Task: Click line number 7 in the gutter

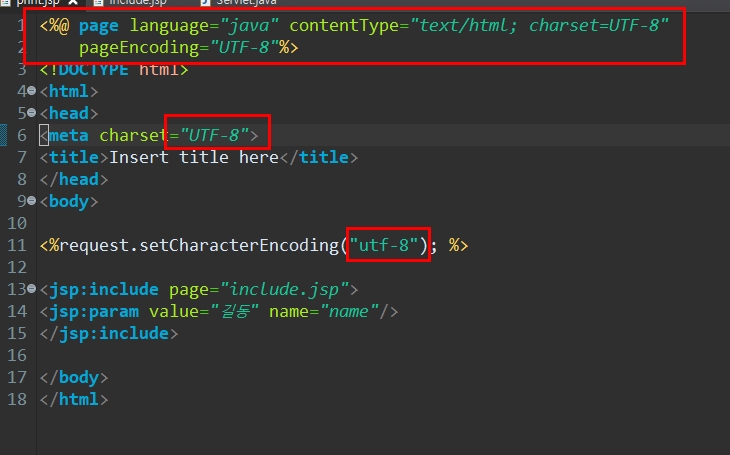Action: 22,157
